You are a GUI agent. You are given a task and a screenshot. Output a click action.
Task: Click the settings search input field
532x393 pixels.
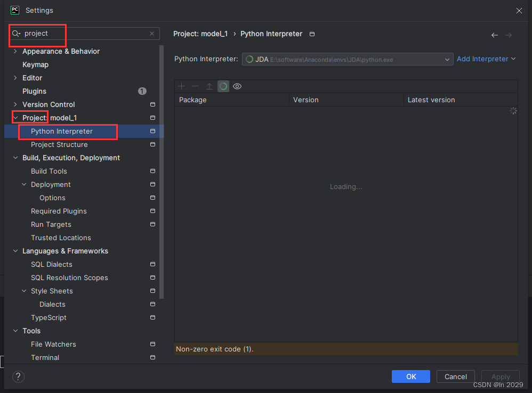pyautogui.click(x=85, y=34)
